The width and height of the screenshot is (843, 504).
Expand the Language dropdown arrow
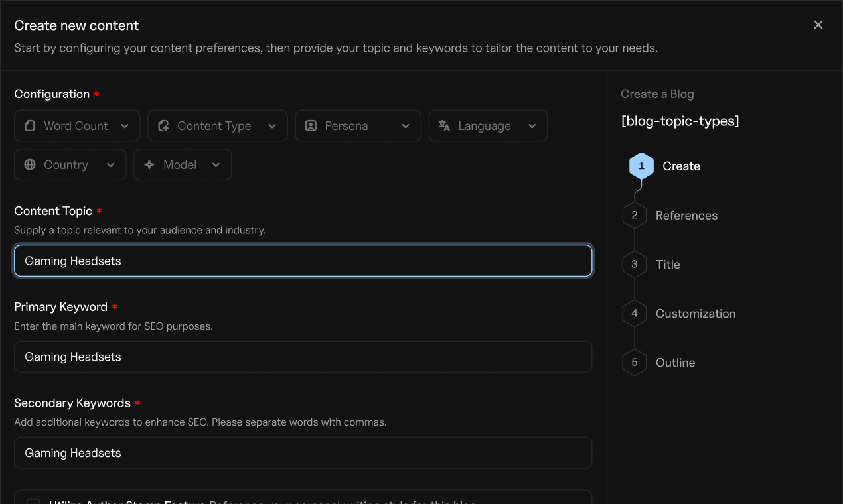pos(532,126)
